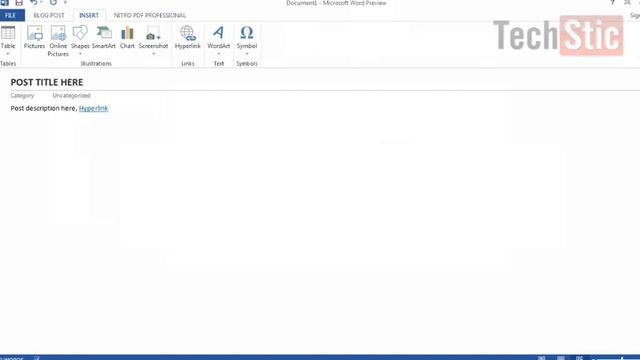Click the Illustrations group label
The width and height of the screenshot is (640, 360).
(96, 64)
